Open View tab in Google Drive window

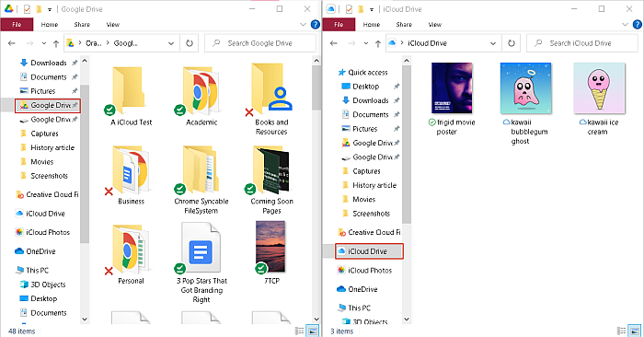[112, 25]
